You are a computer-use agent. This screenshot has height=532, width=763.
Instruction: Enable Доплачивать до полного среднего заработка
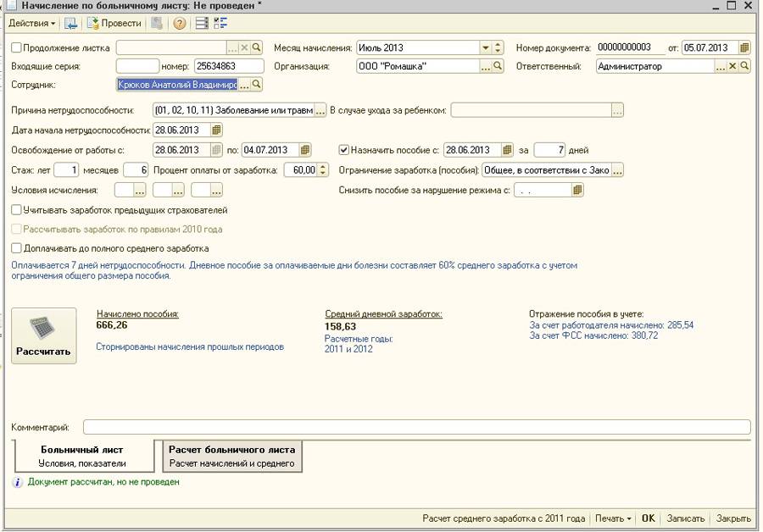click(x=17, y=248)
